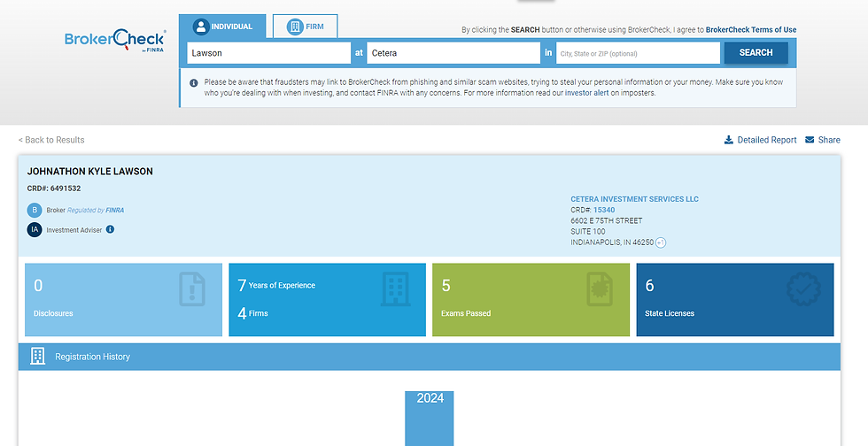Click the B Broker badge icon
This screenshot has height=446, width=868.
[35, 211]
